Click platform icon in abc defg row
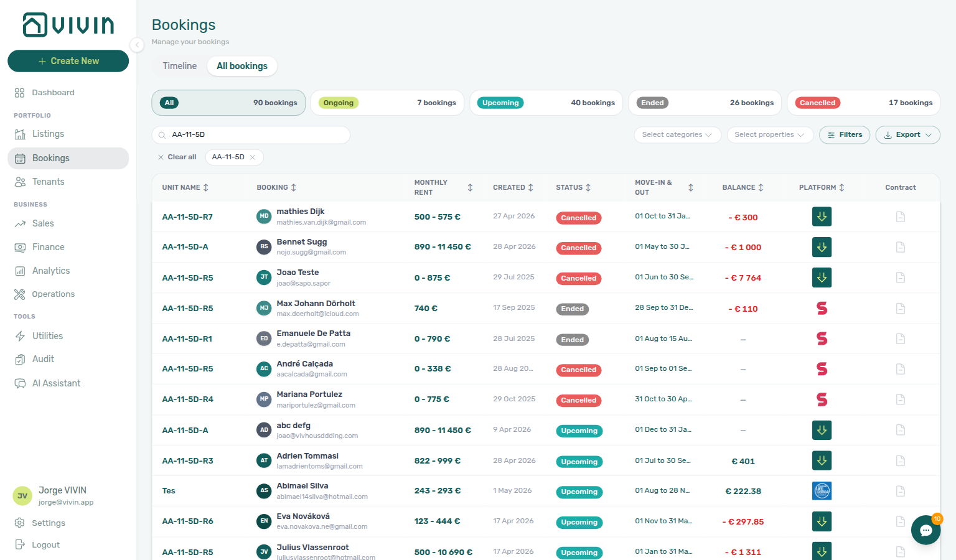Image resolution: width=956 pixels, height=560 pixels. (x=822, y=430)
